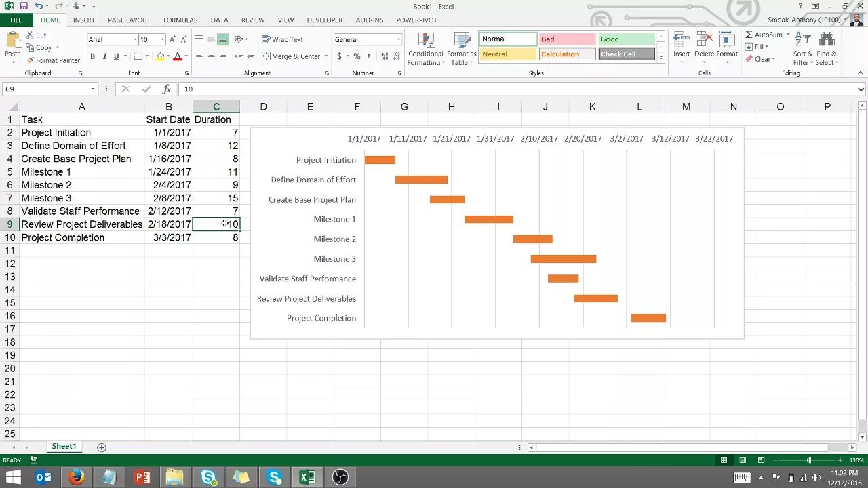Switch to the INSERT ribbon tab
This screenshot has width=868, height=488.
83,20
